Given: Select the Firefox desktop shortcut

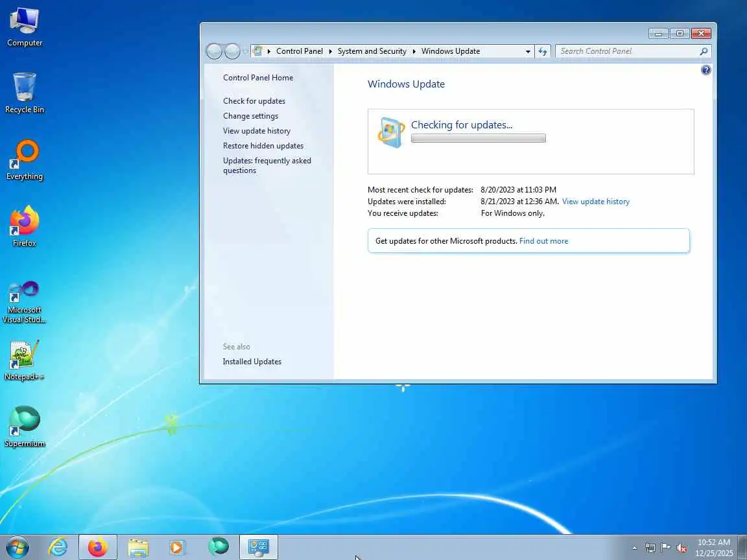Looking at the screenshot, I should [24, 227].
